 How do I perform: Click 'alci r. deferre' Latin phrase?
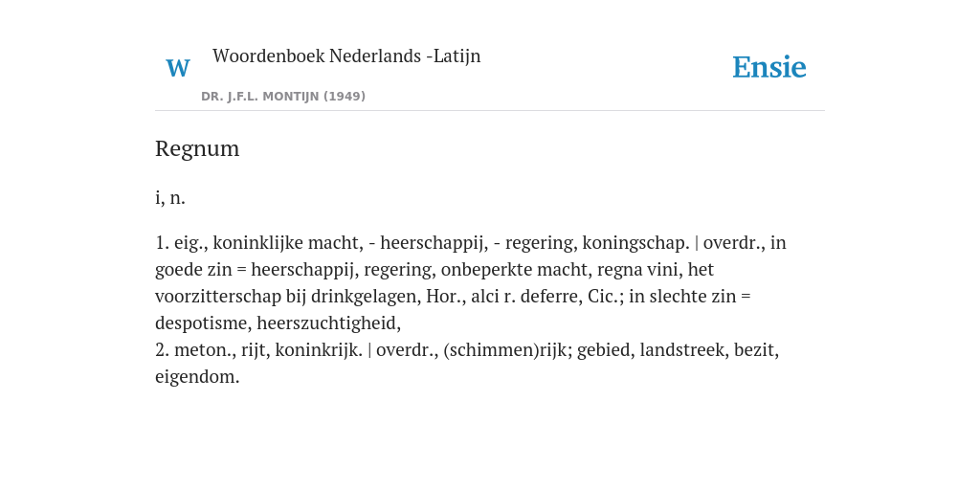523,297
